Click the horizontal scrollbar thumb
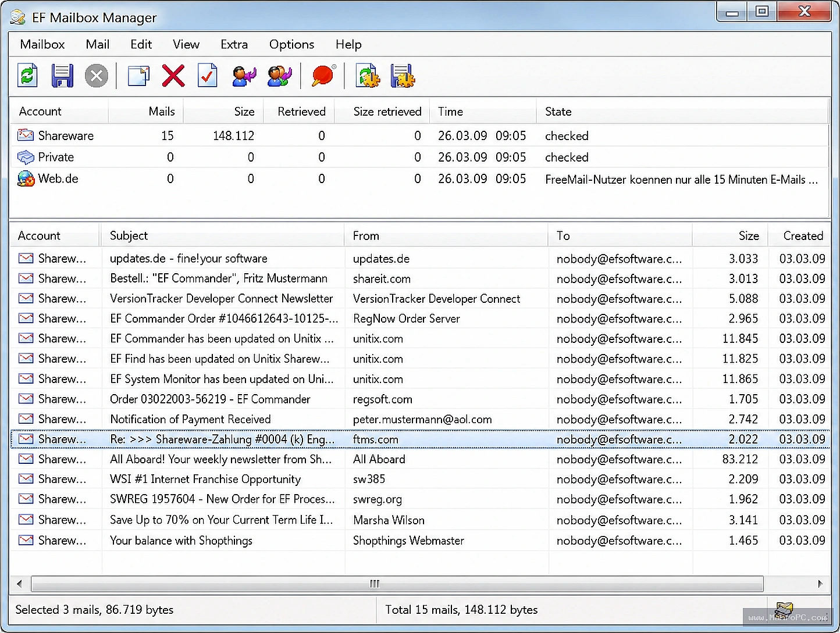 (x=397, y=583)
